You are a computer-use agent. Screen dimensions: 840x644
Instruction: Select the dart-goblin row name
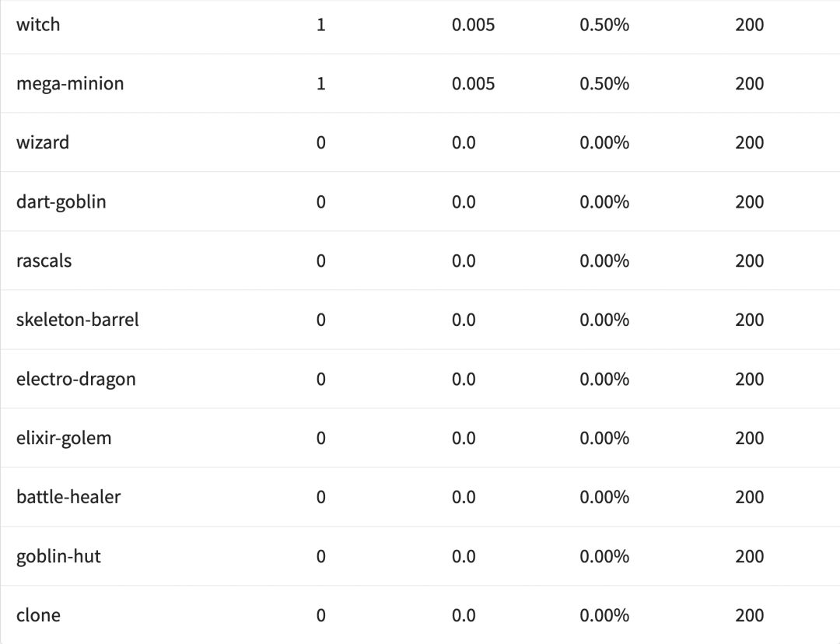click(61, 202)
